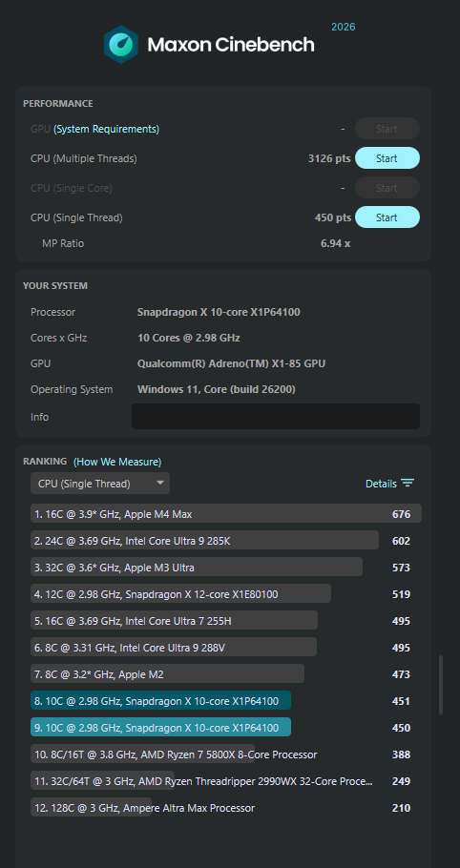Click the Maxon Cinebench logo icon
This screenshot has width=460, height=868.
tap(120, 44)
